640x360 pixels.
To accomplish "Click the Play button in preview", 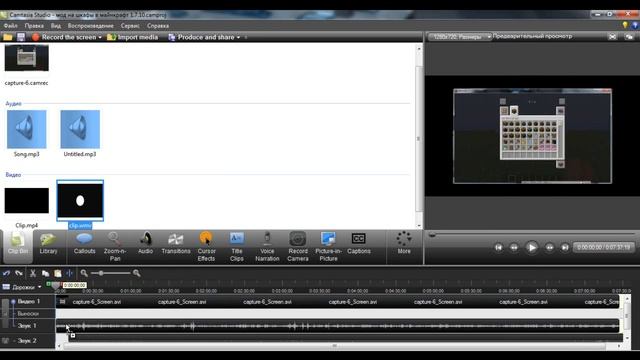I will coord(531,247).
